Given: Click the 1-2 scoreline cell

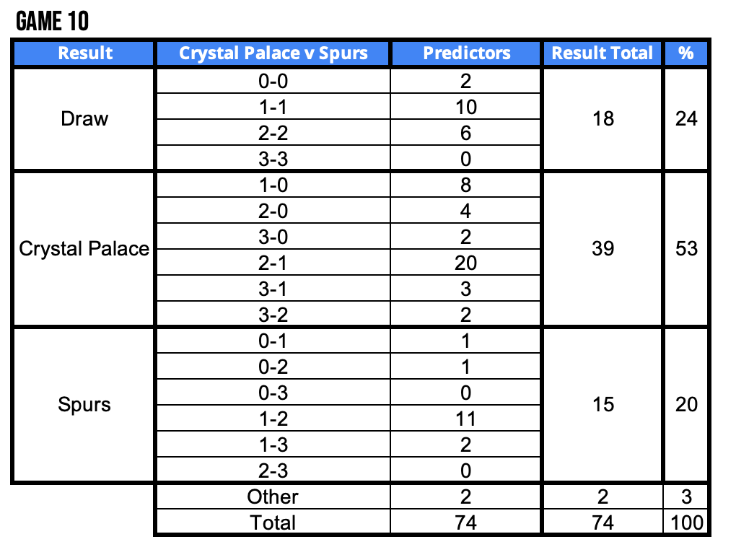Looking at the screenshot, I should coord(273,419).
